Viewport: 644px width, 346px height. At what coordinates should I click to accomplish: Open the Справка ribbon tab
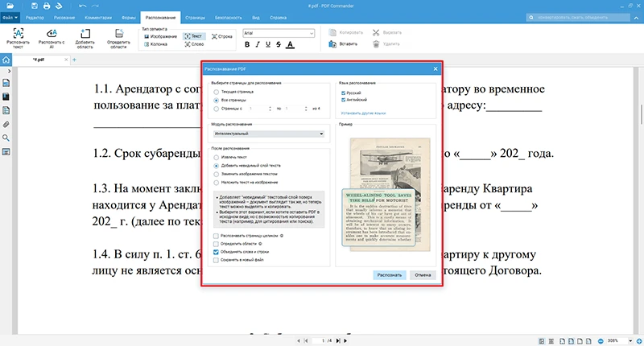click(x=278, y=18)
